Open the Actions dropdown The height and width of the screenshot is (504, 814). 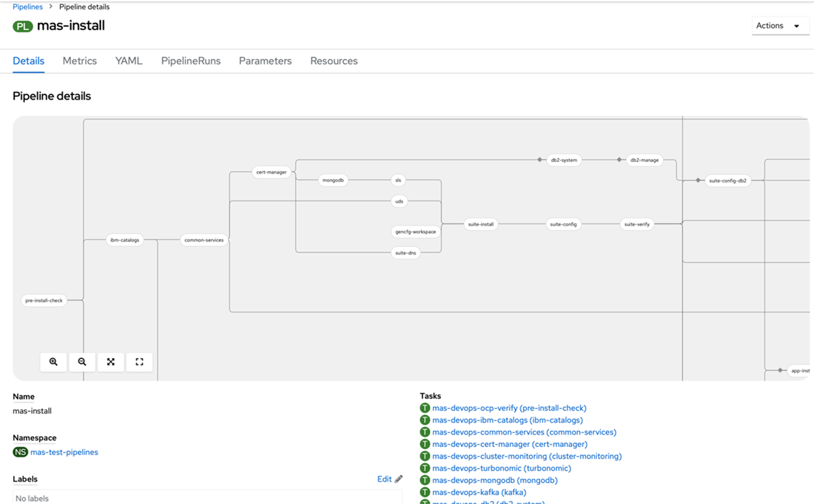click(780, 25)
